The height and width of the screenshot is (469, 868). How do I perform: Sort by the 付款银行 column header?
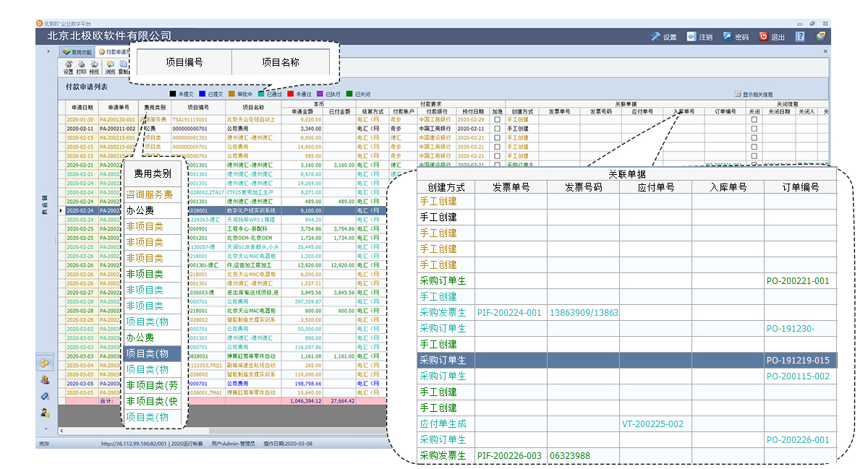437,111
